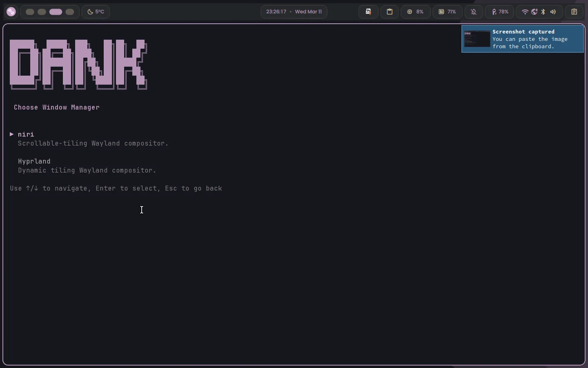Open the 5°C weather widget
The image size is (588, 368).
[96, 12]
